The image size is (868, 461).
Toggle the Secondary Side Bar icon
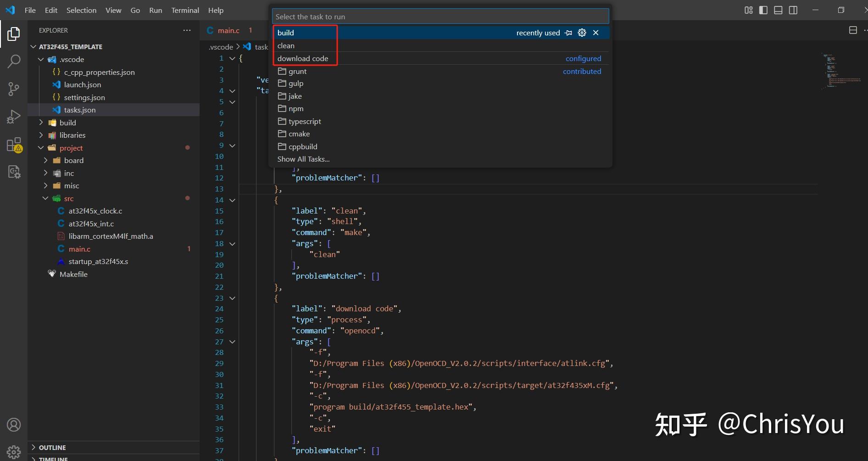793,10
